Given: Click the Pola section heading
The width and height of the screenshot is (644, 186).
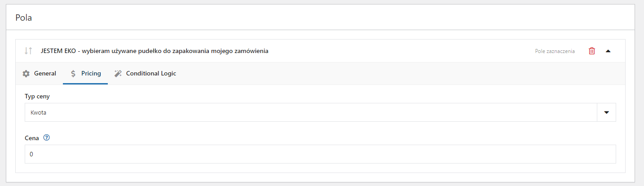Looking at the screenshot, I should tap(24, 18).
